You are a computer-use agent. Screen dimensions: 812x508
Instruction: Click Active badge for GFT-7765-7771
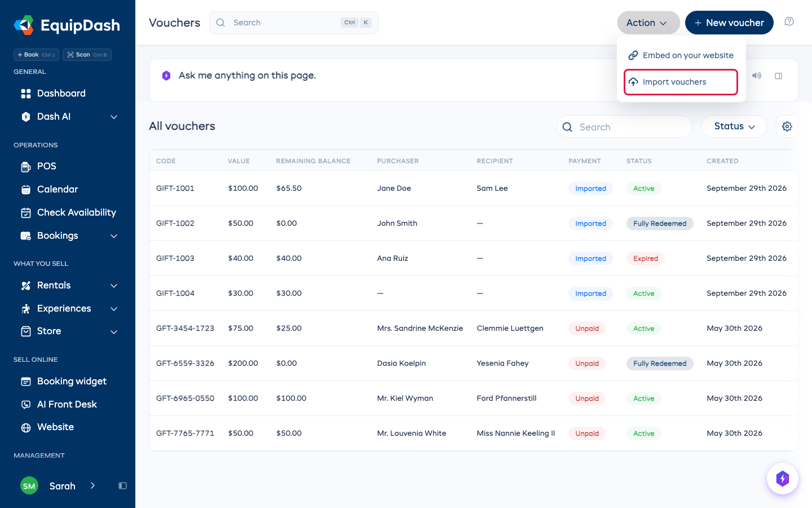643,433
